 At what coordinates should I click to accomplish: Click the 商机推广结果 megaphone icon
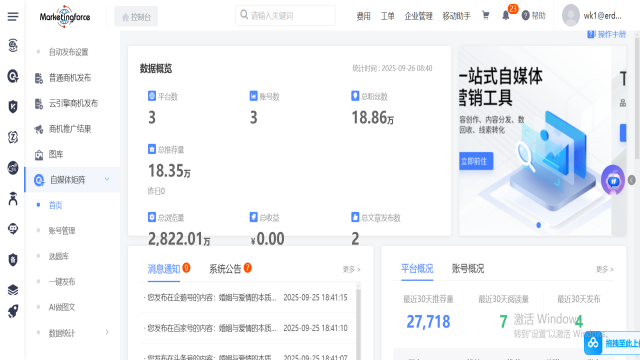pos(39,129)
